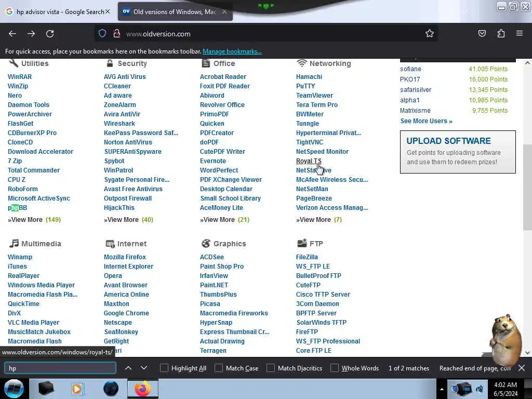Jump to next find match arrow

(144, 368)
